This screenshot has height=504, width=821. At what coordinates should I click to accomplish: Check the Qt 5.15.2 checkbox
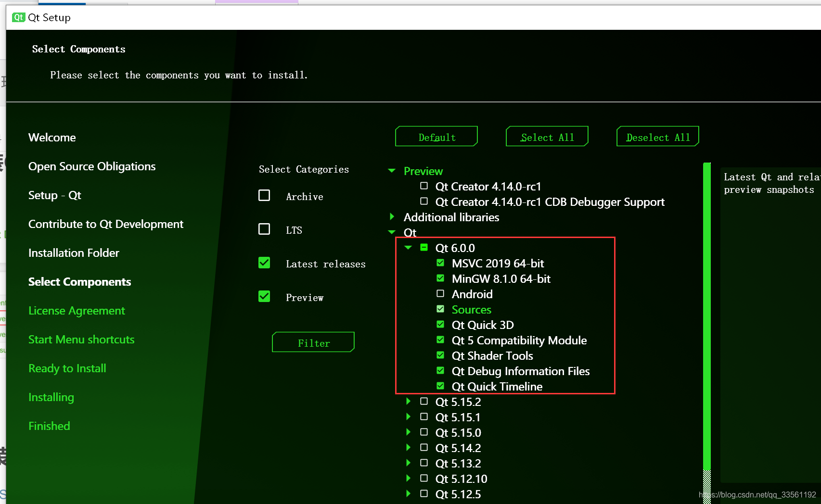point(424,401)
